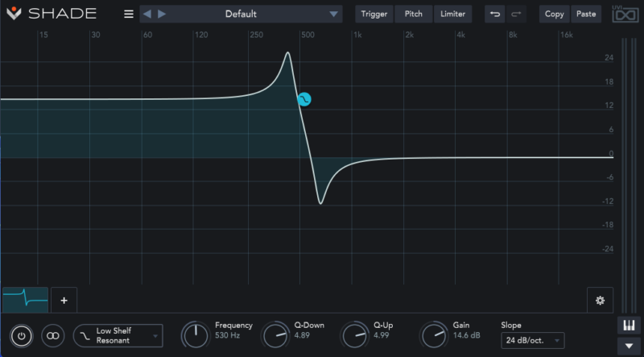Open the gear settings icon

(x=600, y=301)
